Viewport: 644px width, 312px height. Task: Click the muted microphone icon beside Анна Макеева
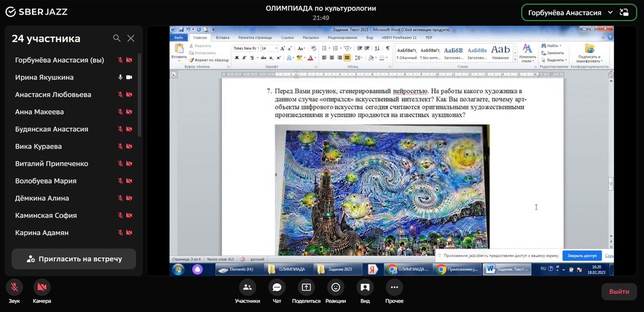[120, 112]
